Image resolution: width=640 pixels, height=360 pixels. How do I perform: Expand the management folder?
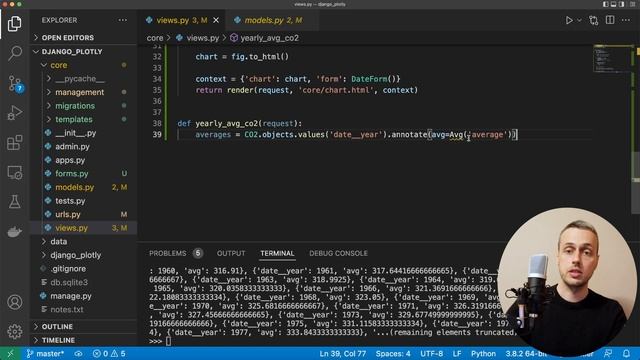pyautogui.click(x=84, y=92)
